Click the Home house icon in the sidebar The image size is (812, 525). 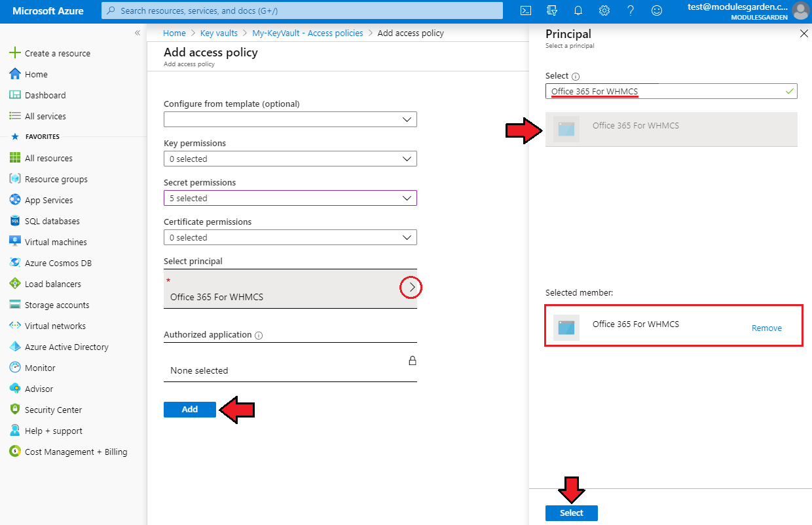click(x=15, y=74)
